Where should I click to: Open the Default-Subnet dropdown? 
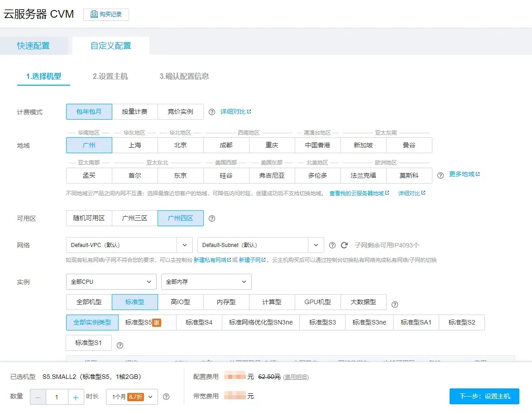(261, 245)
